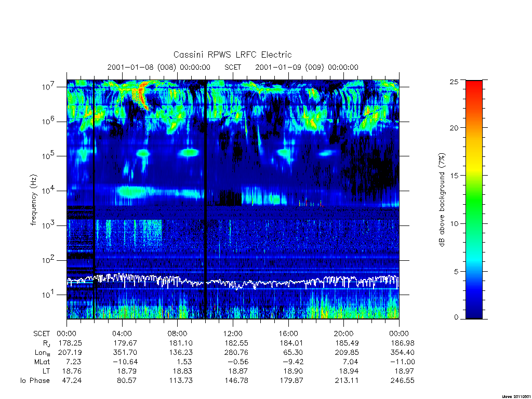This screenshot has height=399, width=532.
Task: Click the 10^2 frequency tick label
Action: click(49, 260)
